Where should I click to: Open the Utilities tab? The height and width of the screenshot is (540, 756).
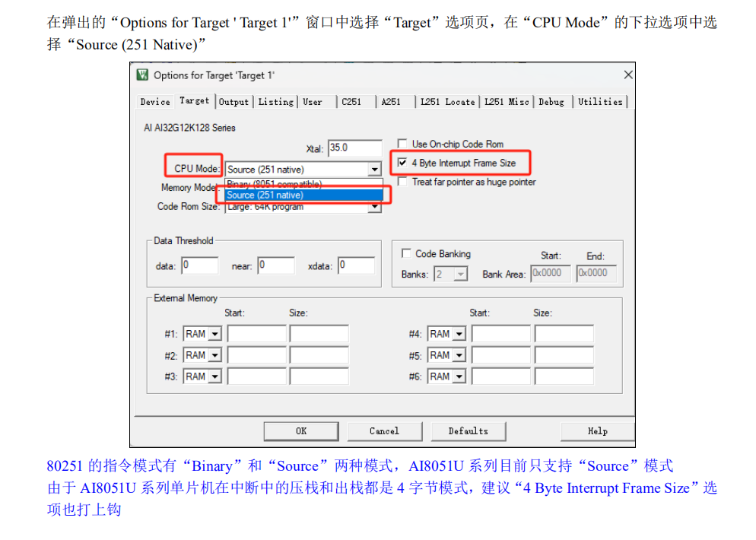point(600,102)
